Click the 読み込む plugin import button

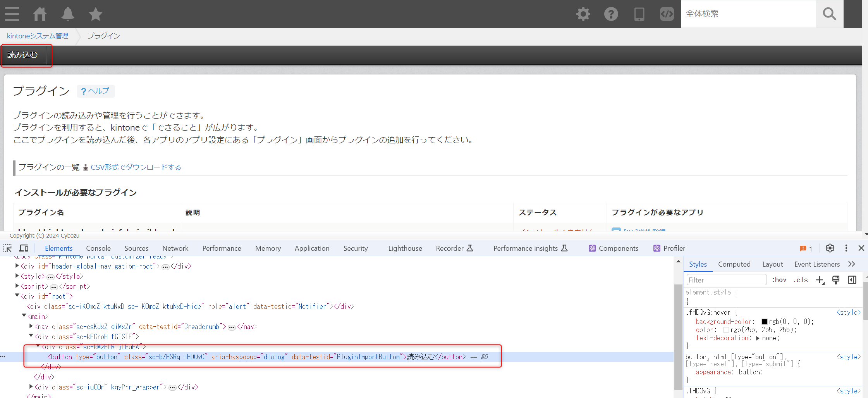[x=22, y=55]
